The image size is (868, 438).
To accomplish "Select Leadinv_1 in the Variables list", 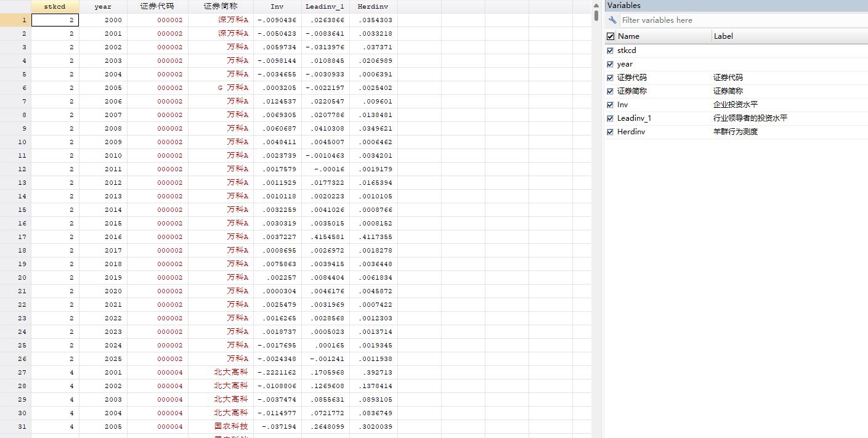I will [x=634, y=118].
